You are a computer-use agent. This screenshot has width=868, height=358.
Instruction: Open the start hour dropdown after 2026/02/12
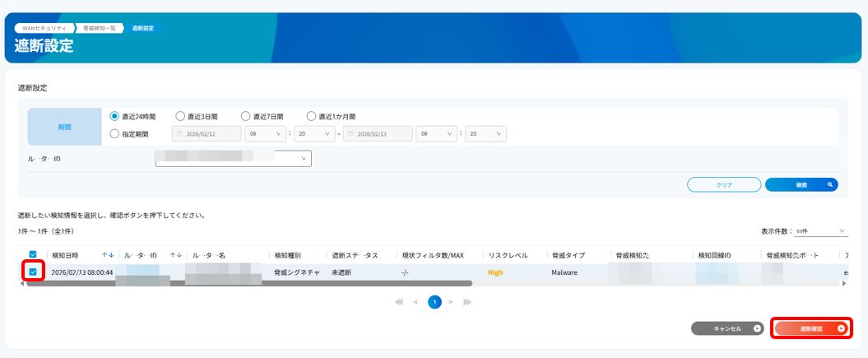click(269, 134)
